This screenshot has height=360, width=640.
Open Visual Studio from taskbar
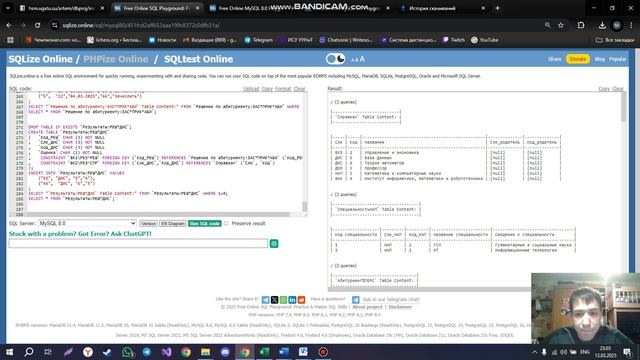(x=166, y=352)
